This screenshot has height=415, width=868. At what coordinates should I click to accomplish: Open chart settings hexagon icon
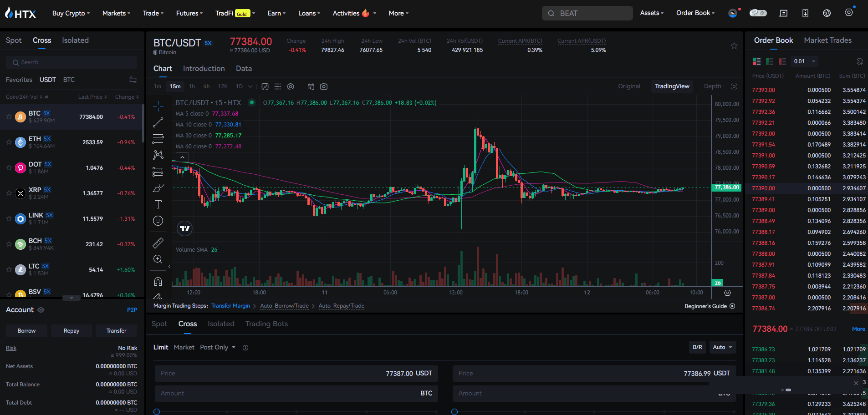coord(291,86)
